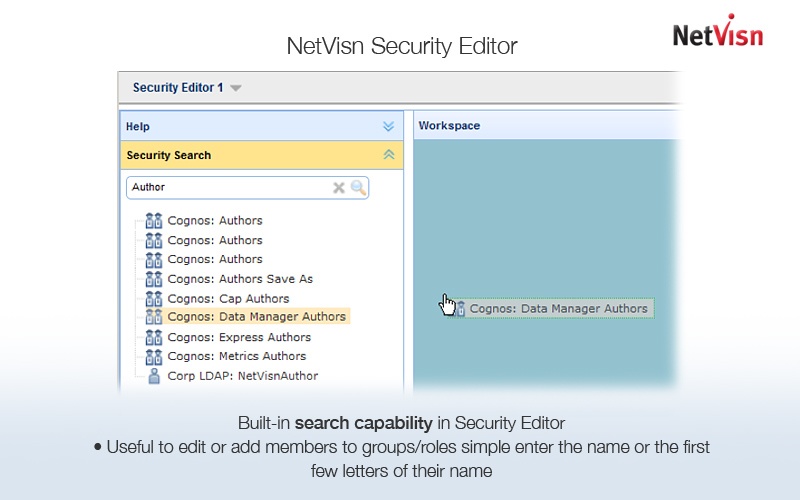800x500 pixels.
Task: Select Cognos: Metrics Authors
Action: pos(237,356)
